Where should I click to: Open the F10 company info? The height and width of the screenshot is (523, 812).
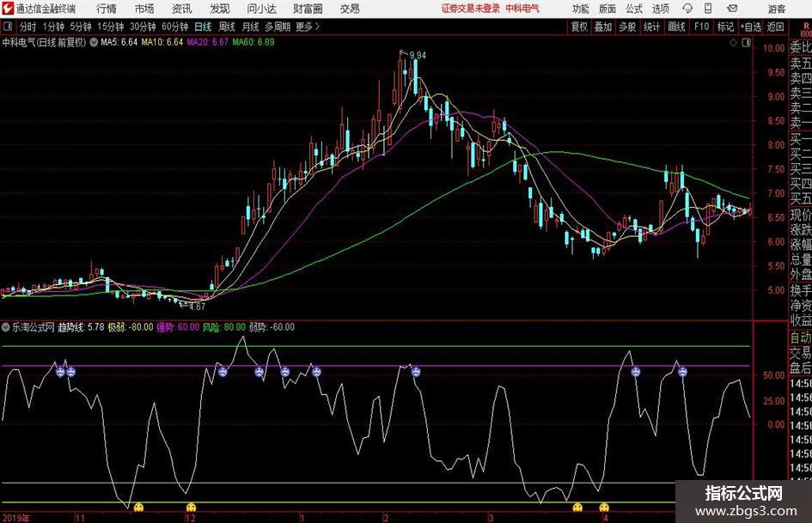[702, 27]
